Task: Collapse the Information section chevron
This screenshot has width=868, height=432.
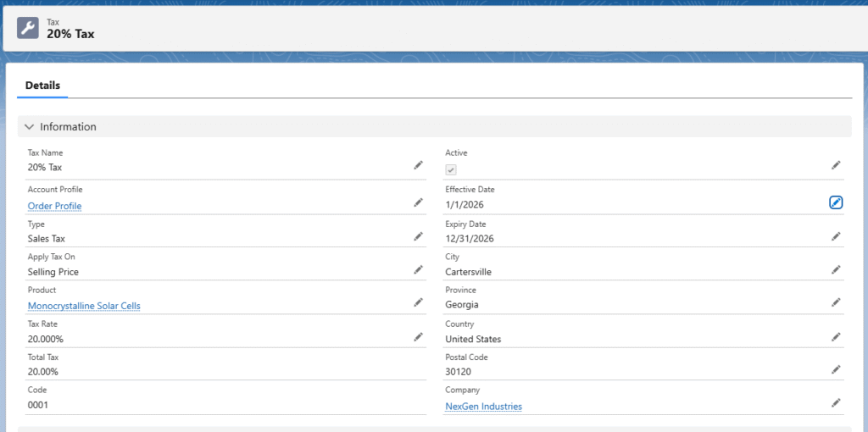Action: click(x=30, y=127)
